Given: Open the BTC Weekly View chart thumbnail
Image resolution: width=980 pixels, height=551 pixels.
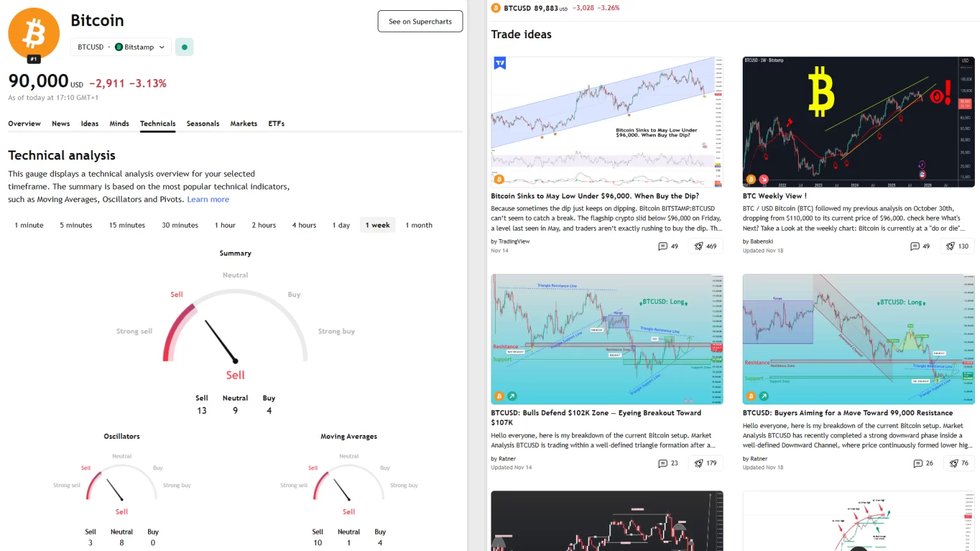Looking at the screenshot, I should (858, 122).
